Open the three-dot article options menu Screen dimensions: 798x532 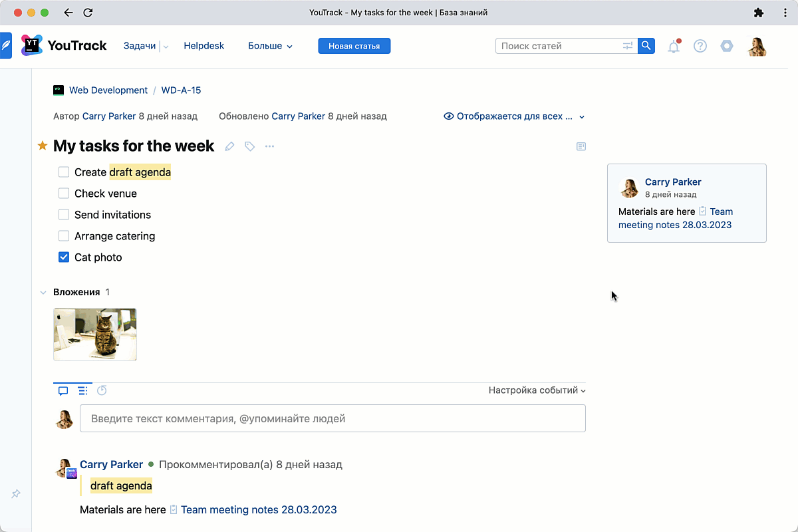click(269, 146)
